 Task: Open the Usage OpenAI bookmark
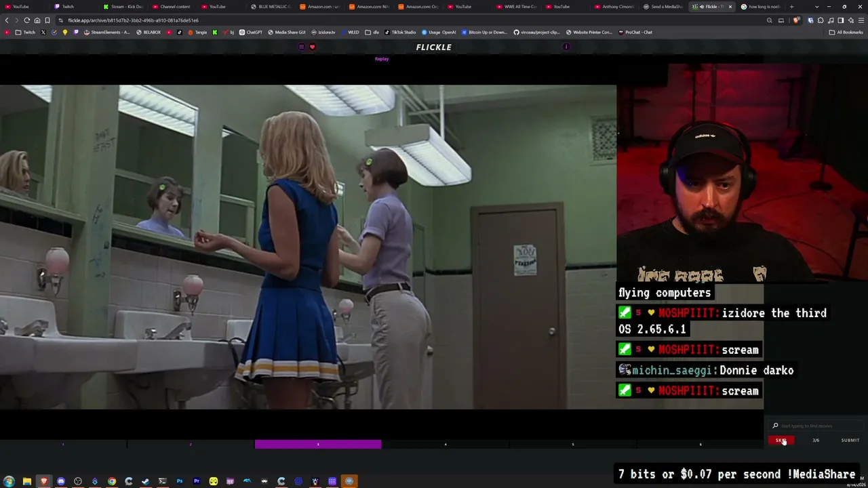(x=439, y=33)
